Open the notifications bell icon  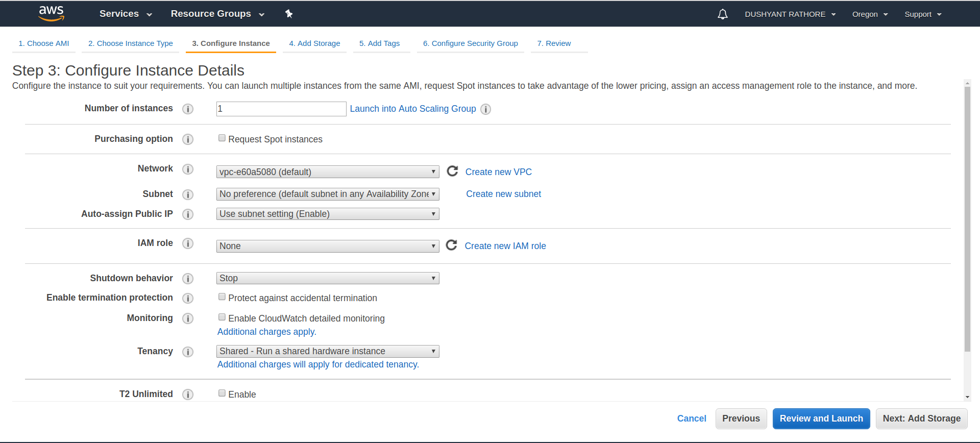coord(723,14)
